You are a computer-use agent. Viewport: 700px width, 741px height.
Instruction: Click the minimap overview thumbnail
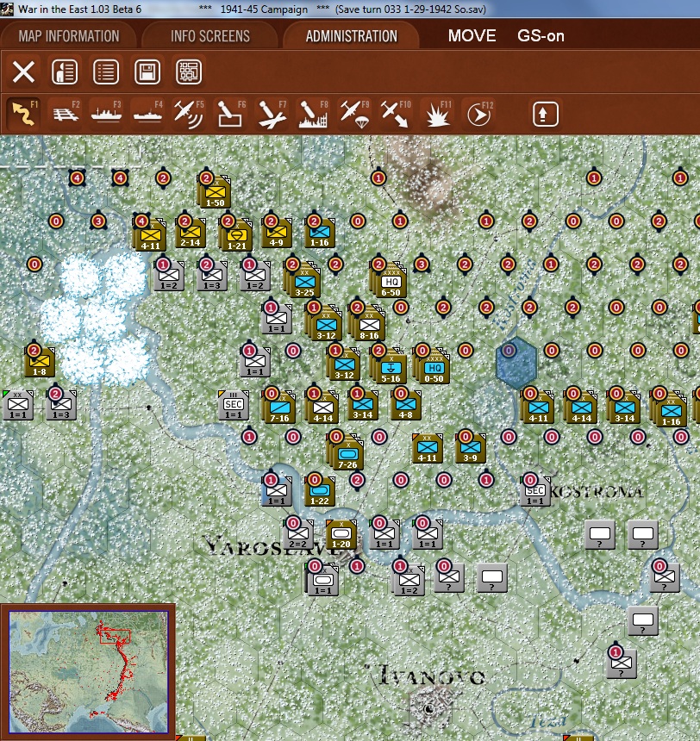[x=89, y=671]
